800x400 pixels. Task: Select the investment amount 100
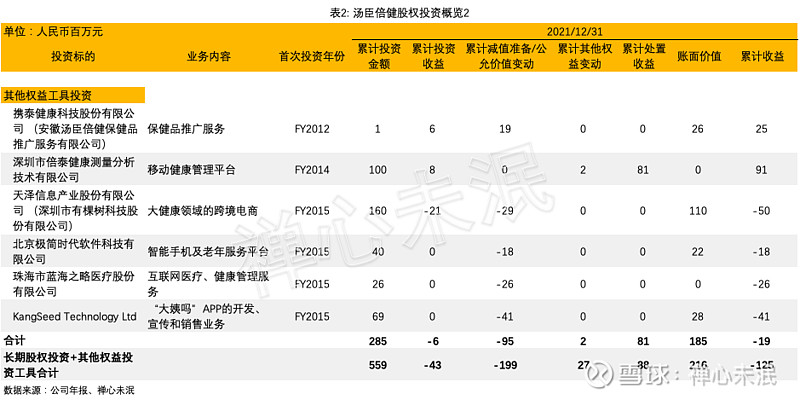[x=378, y=170]
